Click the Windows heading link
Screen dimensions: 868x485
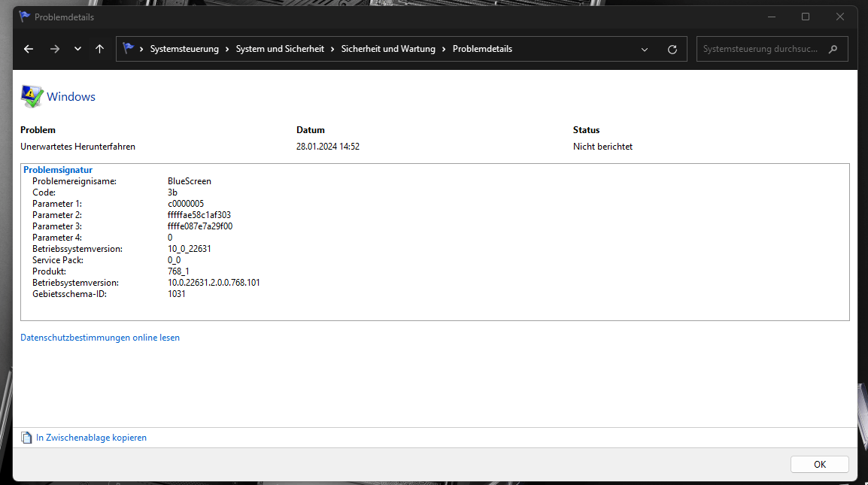click(x=71, y=97)
